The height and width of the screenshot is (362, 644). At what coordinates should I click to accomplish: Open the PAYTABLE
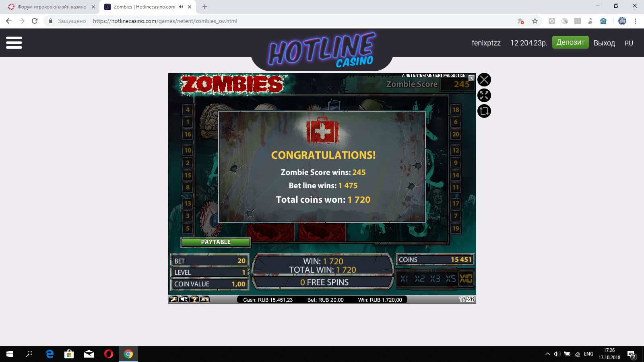point(216,242)
